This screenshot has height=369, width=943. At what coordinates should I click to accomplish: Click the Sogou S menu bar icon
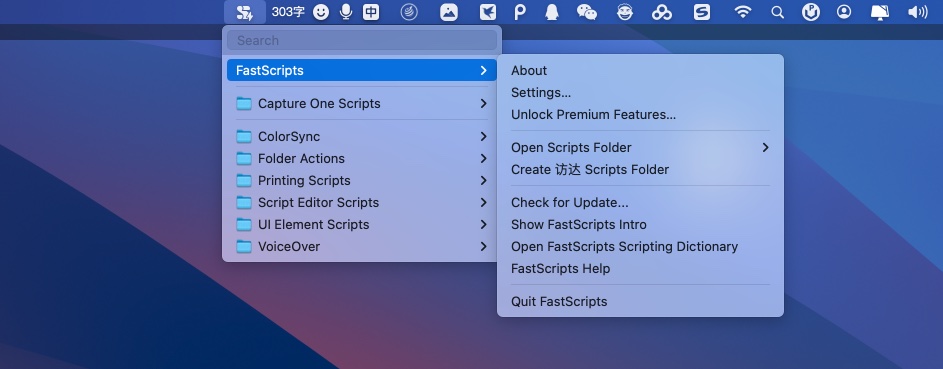tap(702, 12)
